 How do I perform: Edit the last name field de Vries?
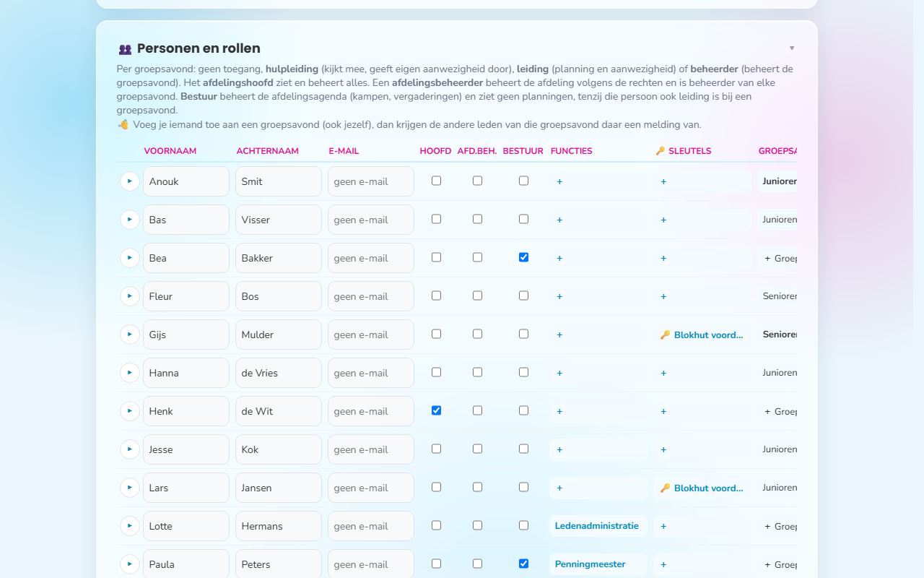[x=279, y=373]
